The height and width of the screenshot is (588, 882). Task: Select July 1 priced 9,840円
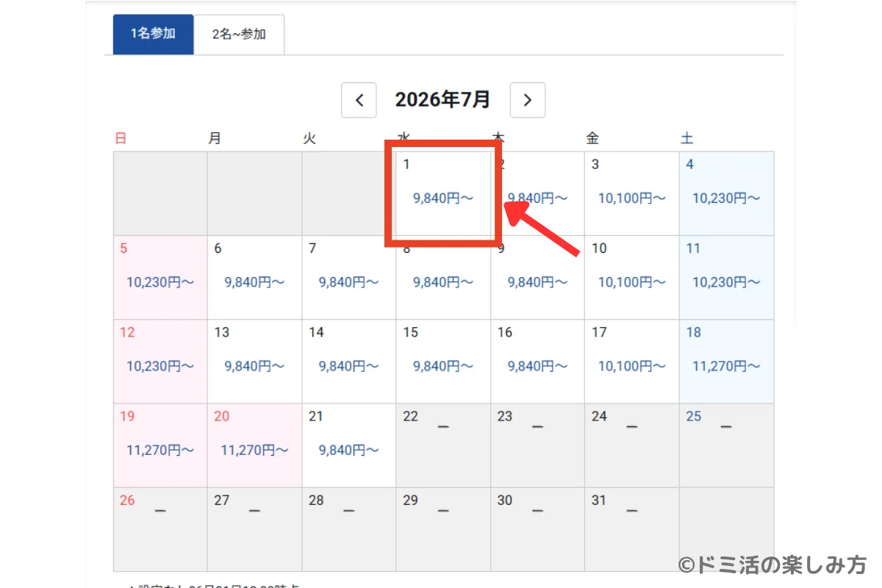pyautogui.click(x=443, y=194)
